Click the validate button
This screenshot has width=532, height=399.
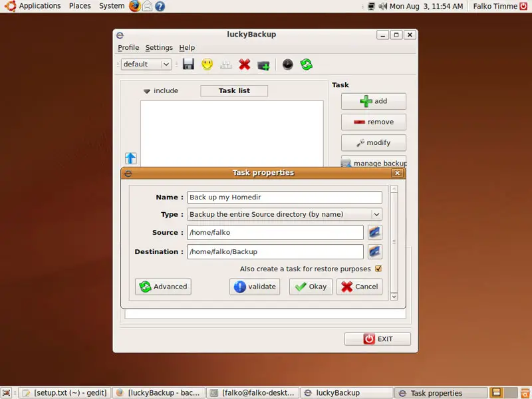coord(255,287)
